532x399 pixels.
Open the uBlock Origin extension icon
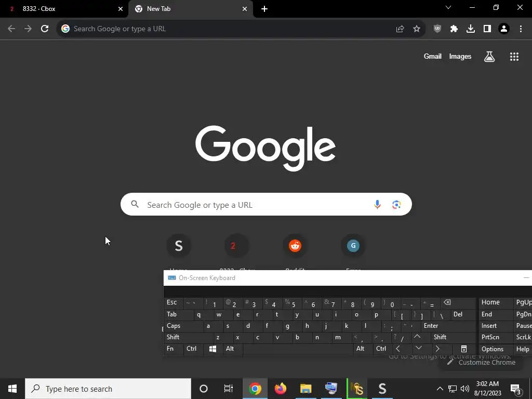coord(437,29)
